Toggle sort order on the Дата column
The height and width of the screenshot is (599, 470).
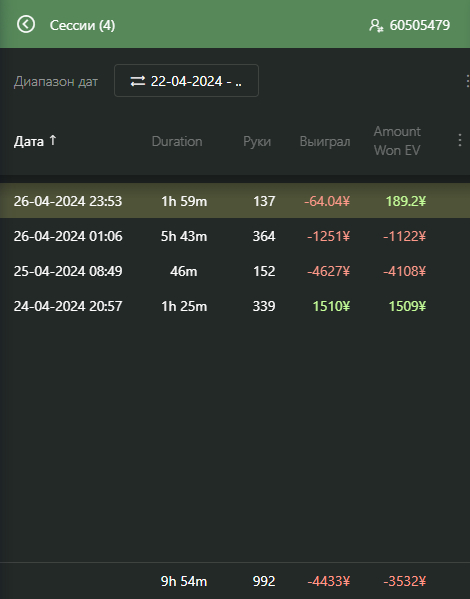click(35, 141)
